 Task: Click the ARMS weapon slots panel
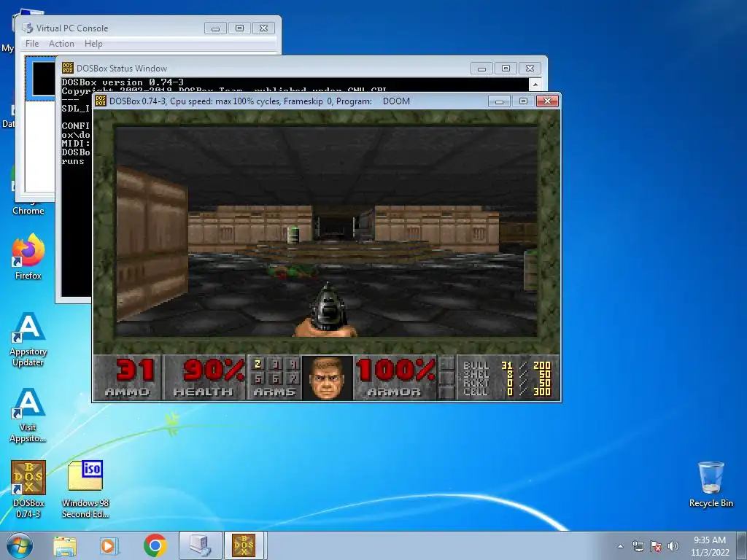(274, 377)
